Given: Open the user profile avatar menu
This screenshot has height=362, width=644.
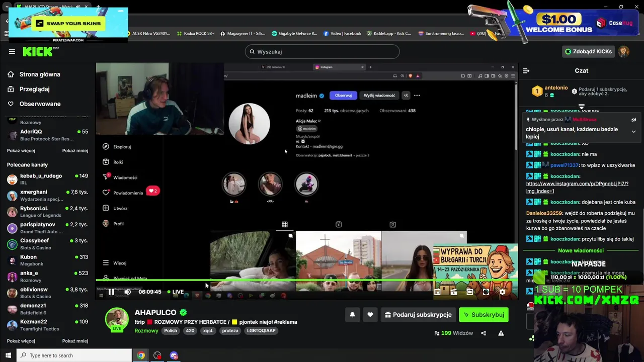Looking at the screenshot, I should point(624,51).
